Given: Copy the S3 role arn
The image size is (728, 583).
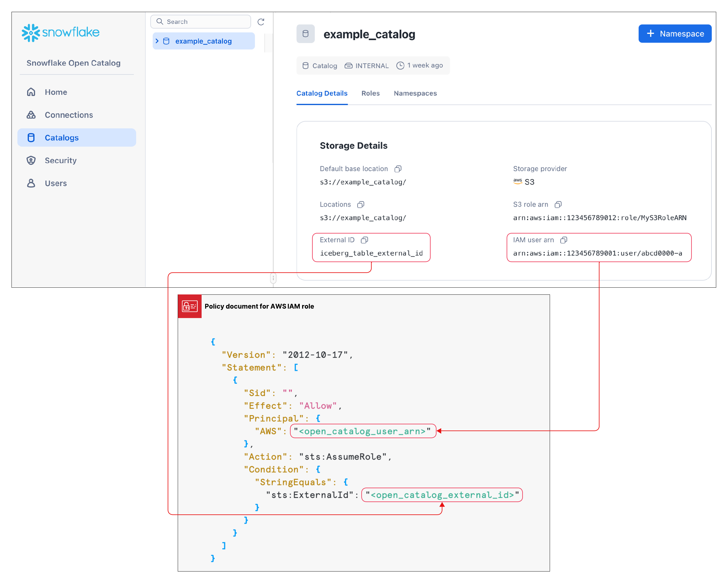Looking at the screenshot, I should point(558,204).
